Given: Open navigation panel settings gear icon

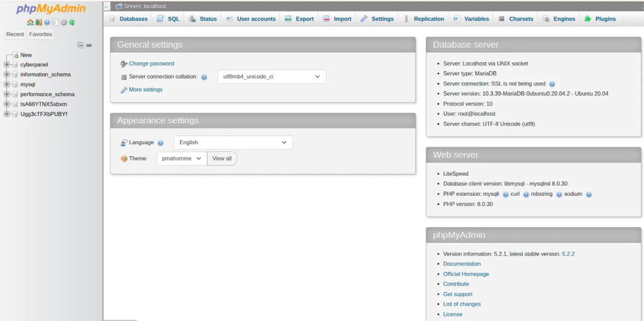Looking at the screenshot, I should coord(64,22).
